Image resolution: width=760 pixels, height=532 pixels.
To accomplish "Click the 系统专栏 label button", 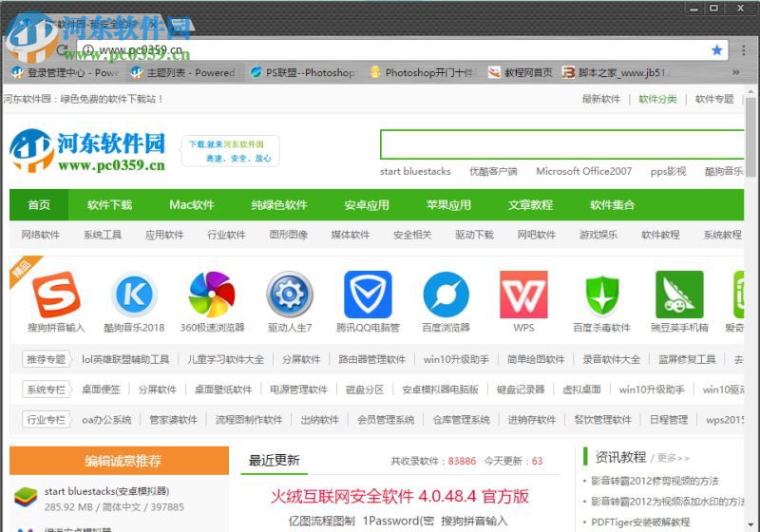I will click(x=47, y=389).
